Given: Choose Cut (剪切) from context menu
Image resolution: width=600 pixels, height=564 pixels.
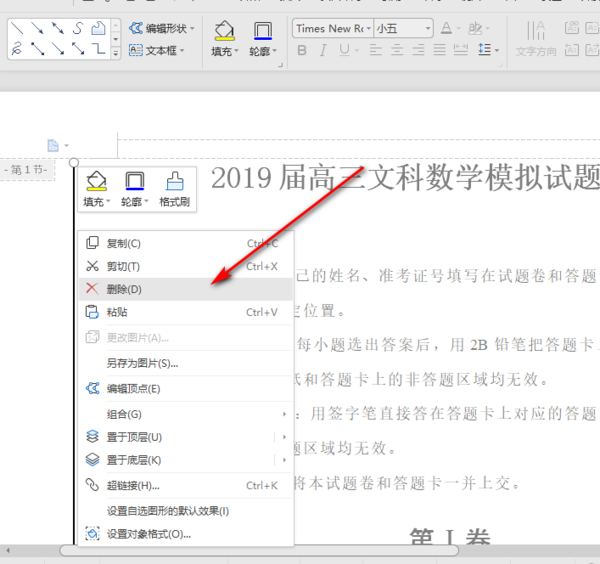Looking at the screenshot, I should pyautogui.click(x=186, y=266).
